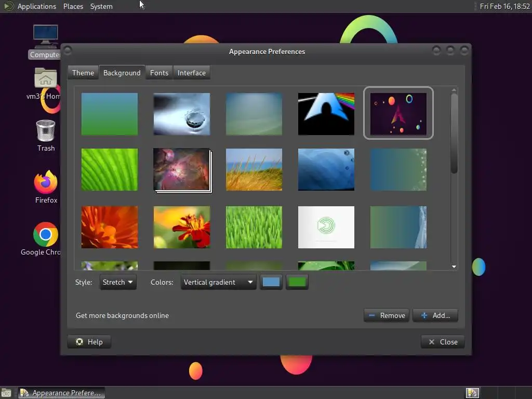532x399 pixels.
Task: Select the Arch rainbow prism wallpaper
Action: (x=326, y=114)
